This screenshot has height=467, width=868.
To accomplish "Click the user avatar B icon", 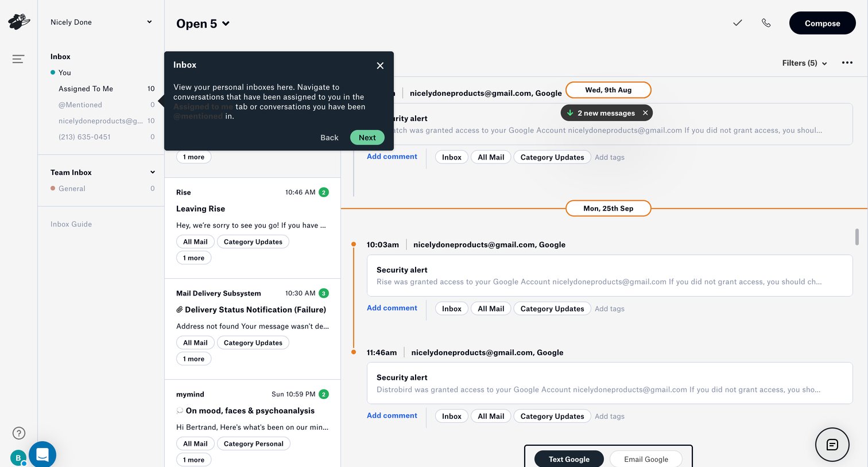I will [x=18, y=458].
